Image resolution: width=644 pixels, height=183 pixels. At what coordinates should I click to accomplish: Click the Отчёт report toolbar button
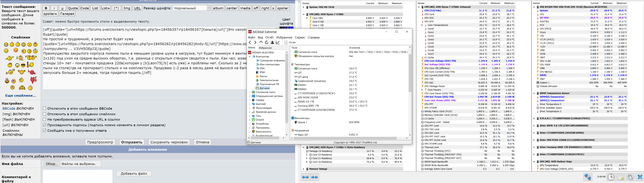[x=290, y=43]
